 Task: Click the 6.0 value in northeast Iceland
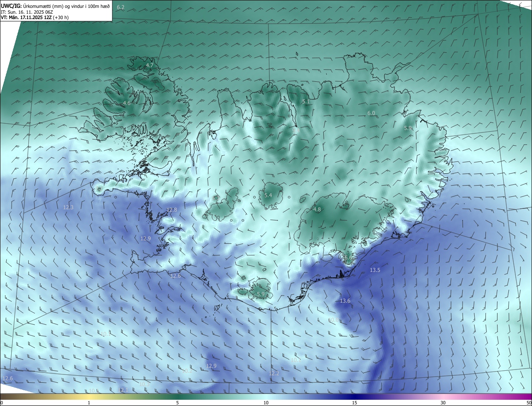(371, 113)
